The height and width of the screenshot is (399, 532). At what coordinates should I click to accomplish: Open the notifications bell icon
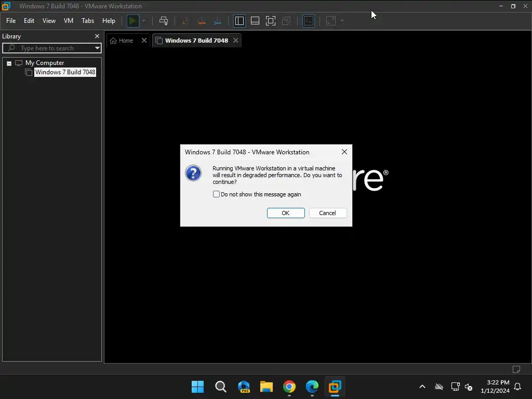[517, 387]
